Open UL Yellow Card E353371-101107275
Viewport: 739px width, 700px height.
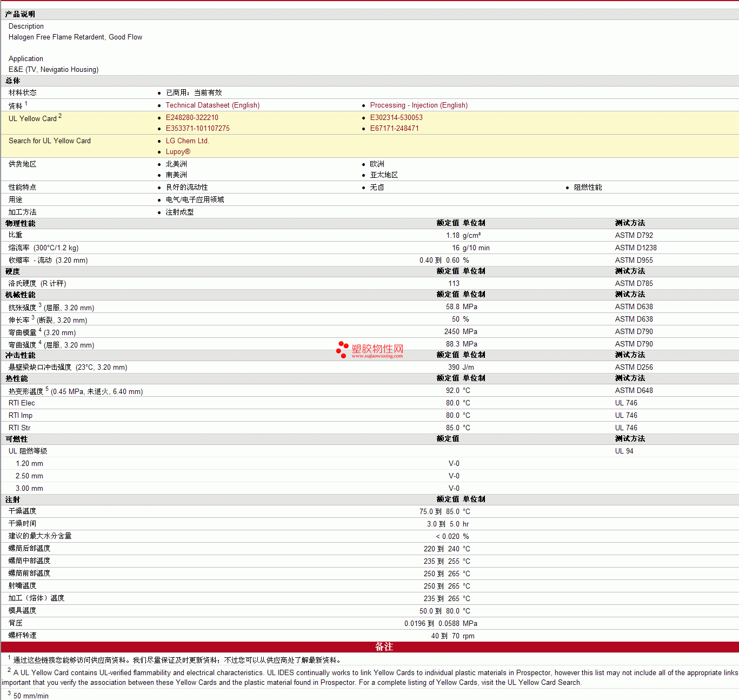[198, 129]
